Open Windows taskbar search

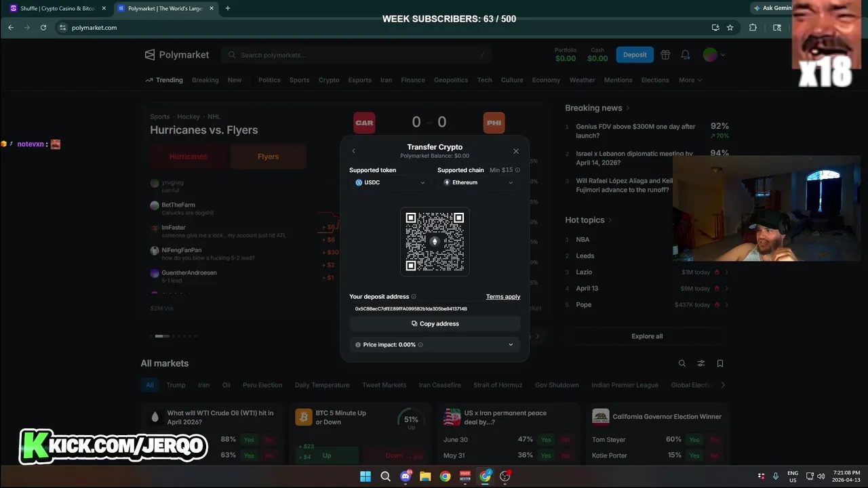click(385, 476)
